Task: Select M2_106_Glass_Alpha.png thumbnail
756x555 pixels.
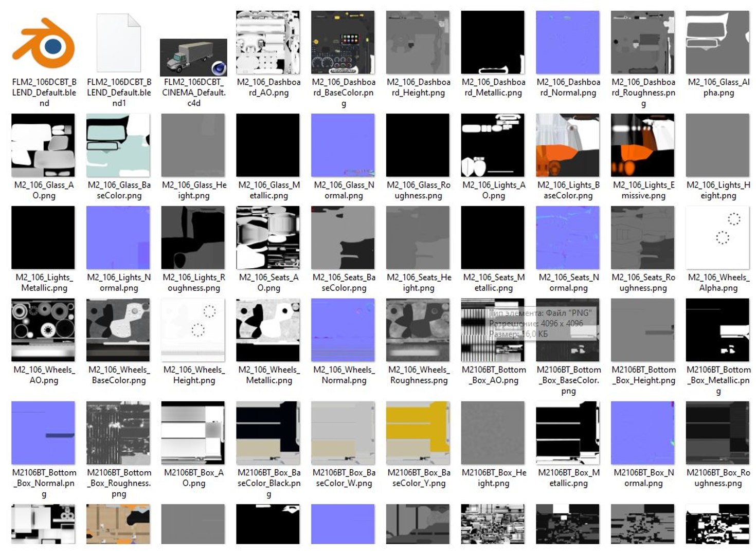Action: (718, 43)
